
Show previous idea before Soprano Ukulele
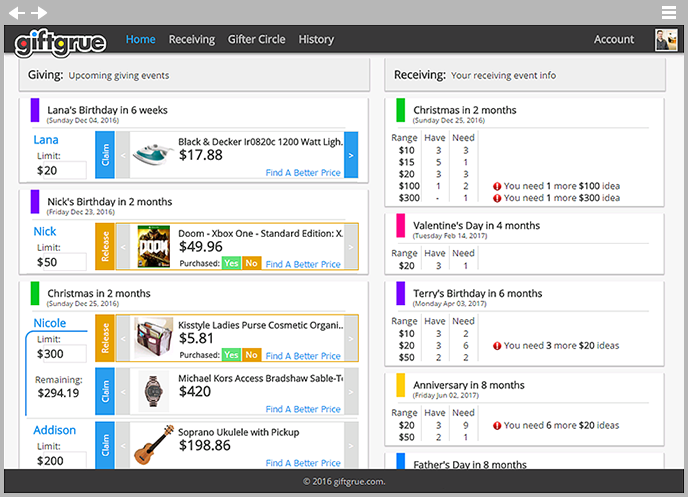(123, 445)
